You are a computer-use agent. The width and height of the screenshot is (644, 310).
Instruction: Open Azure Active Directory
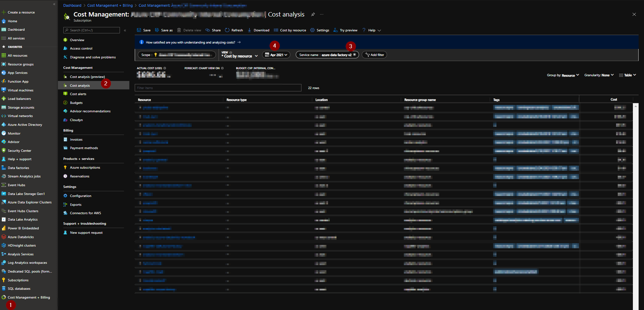[25, 125]
